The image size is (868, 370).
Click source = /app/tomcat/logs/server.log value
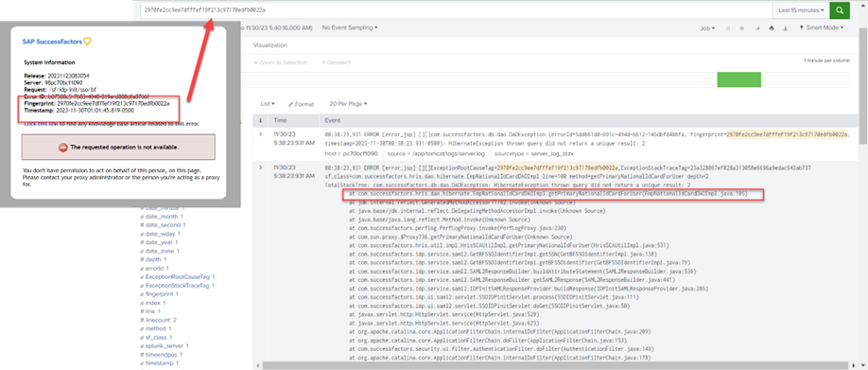[437, 153]
